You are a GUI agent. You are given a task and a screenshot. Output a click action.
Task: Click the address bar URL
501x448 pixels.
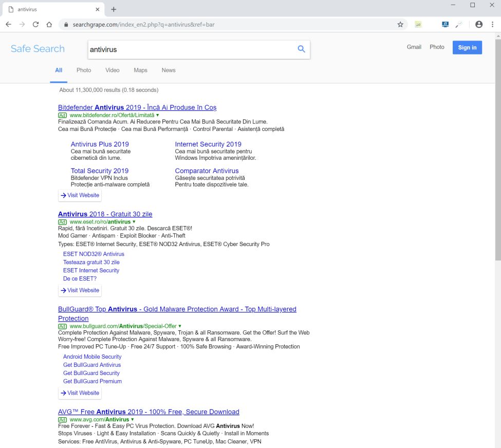(143, 25)
